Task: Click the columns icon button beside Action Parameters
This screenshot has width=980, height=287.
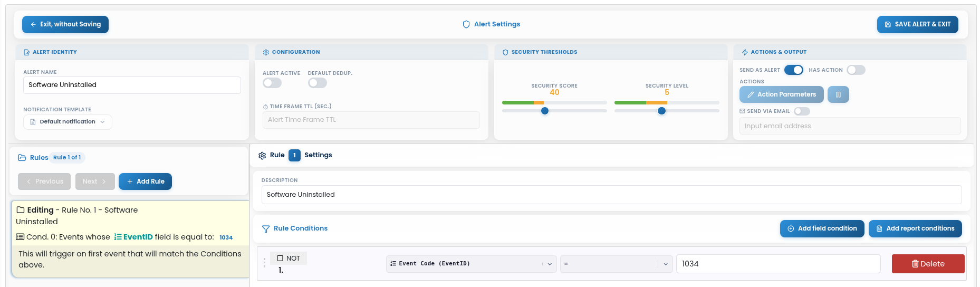Action: point(838,94)
